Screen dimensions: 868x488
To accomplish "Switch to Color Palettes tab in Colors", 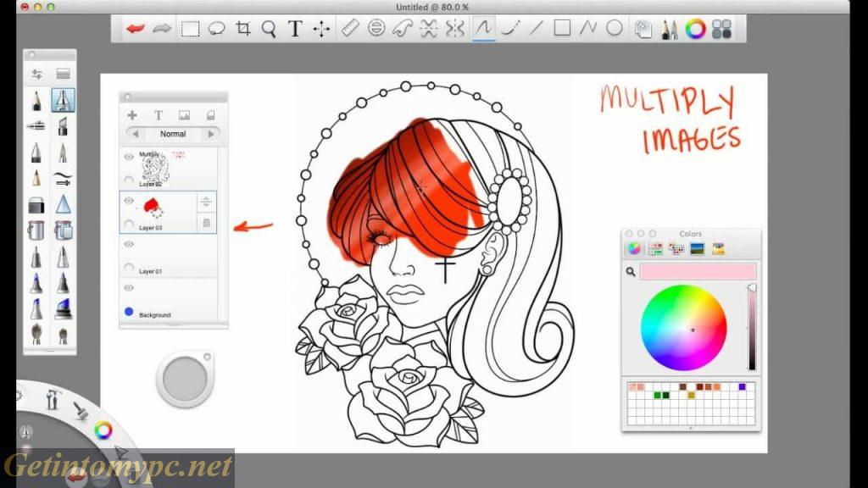I will [x=676, y=249].
